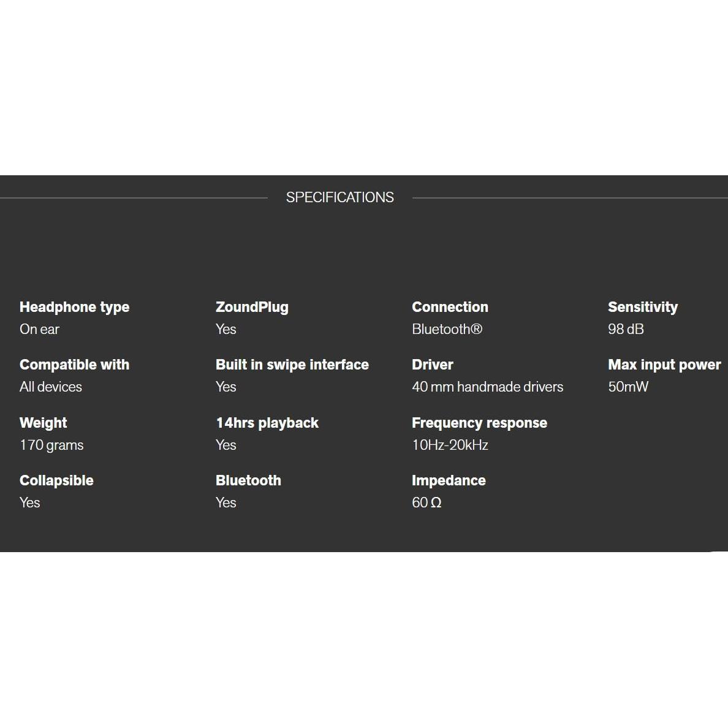Select the Headphone type label

74,308
